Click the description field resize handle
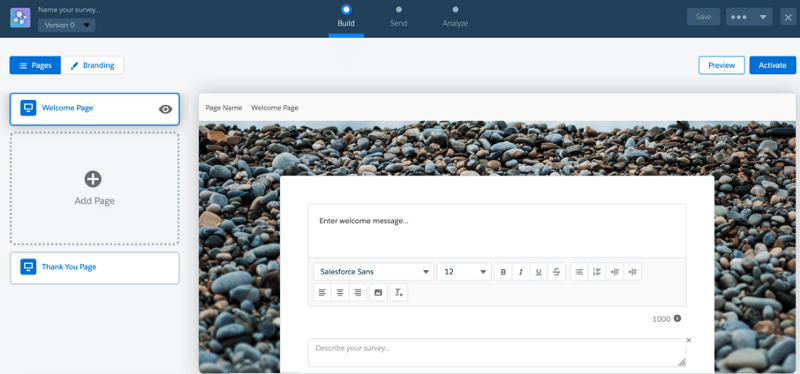This screenshot has width=800, height=374. click(x=682, y=362)
